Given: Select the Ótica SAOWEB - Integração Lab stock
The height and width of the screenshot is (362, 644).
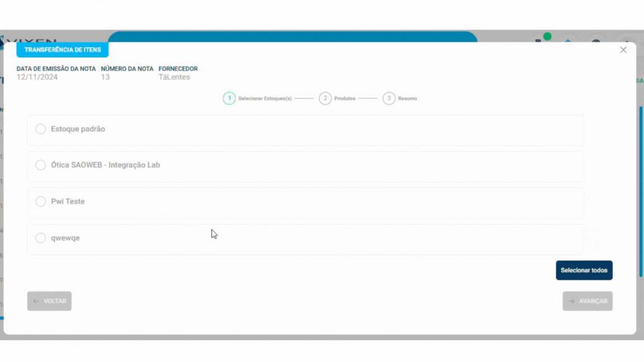Looking at the screenshot, I should (40, 165).
